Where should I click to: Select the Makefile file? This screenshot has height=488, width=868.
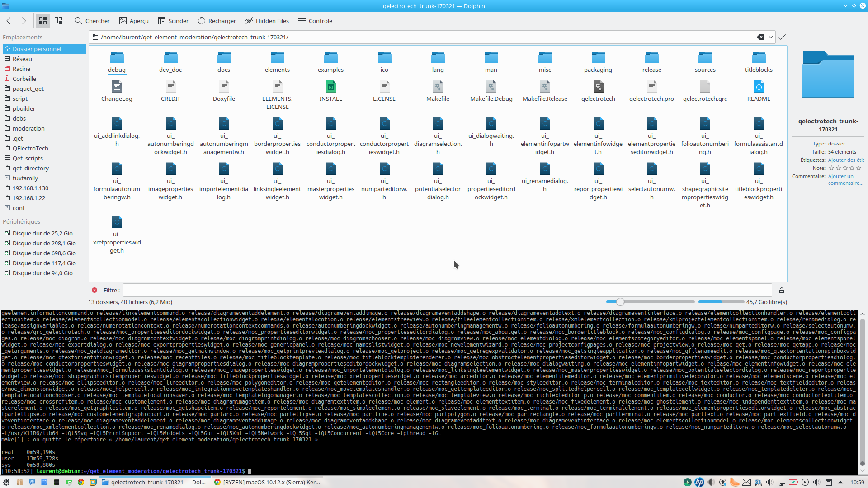coord(438,91)
